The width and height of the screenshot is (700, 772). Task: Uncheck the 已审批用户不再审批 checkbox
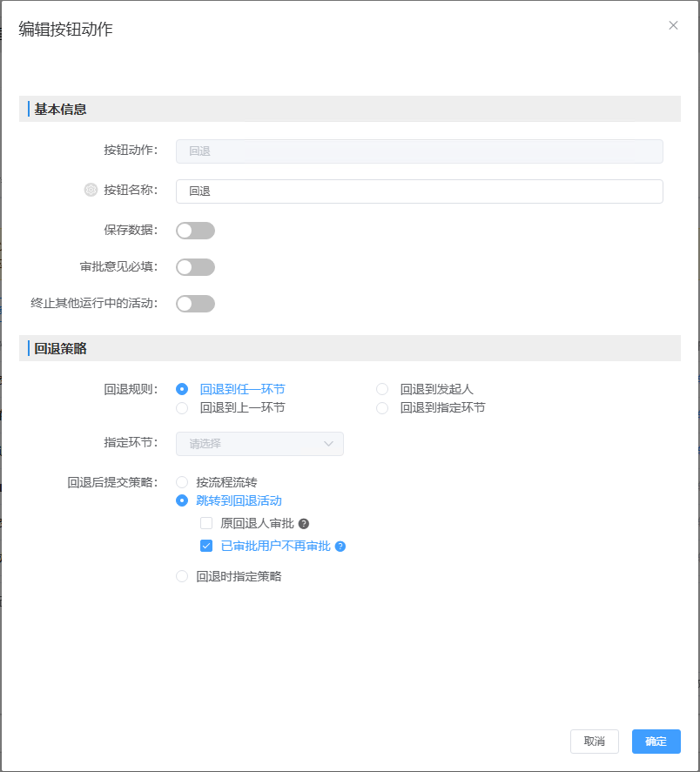pos(206,547)
